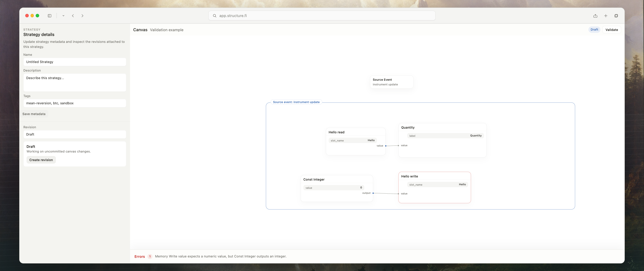
Task: Open the Revision Draft selector
Action: click(75, 135)
